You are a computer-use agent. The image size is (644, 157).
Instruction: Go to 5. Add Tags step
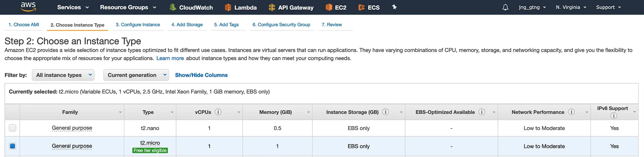click(226, 24)
